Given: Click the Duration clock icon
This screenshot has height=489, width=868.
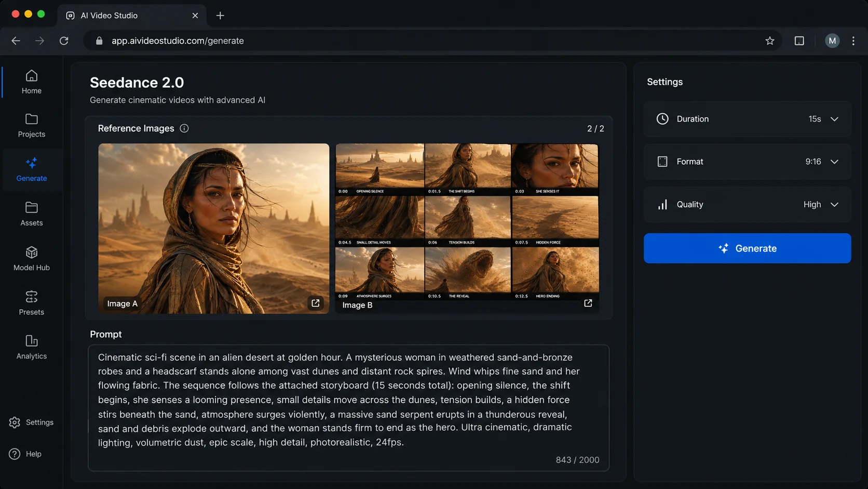Looking at the screenshot, I should (662, 119).
